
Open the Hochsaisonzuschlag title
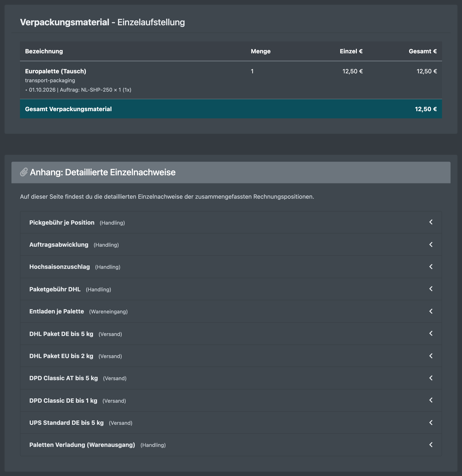[x=59, y=267]
